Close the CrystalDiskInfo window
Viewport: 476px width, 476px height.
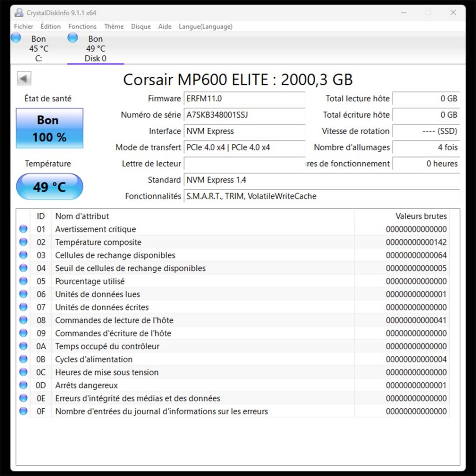[453, 13]
